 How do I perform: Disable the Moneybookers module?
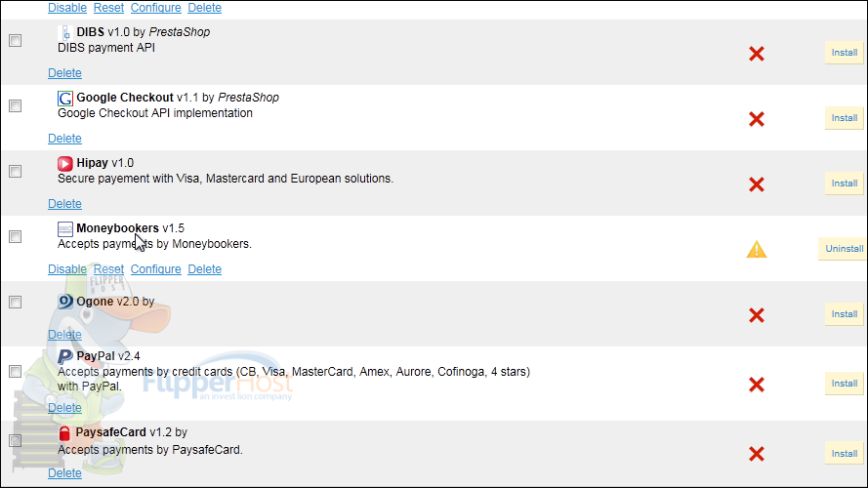pos(67,269)
